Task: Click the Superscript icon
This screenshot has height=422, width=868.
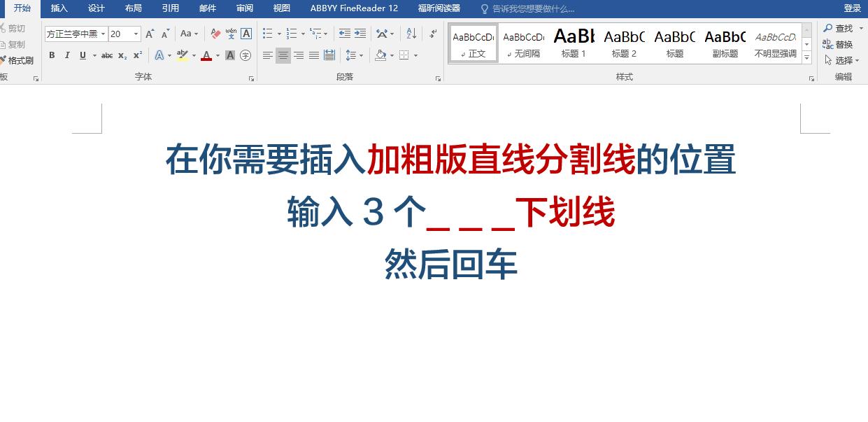Action: (x=136, y=55)
